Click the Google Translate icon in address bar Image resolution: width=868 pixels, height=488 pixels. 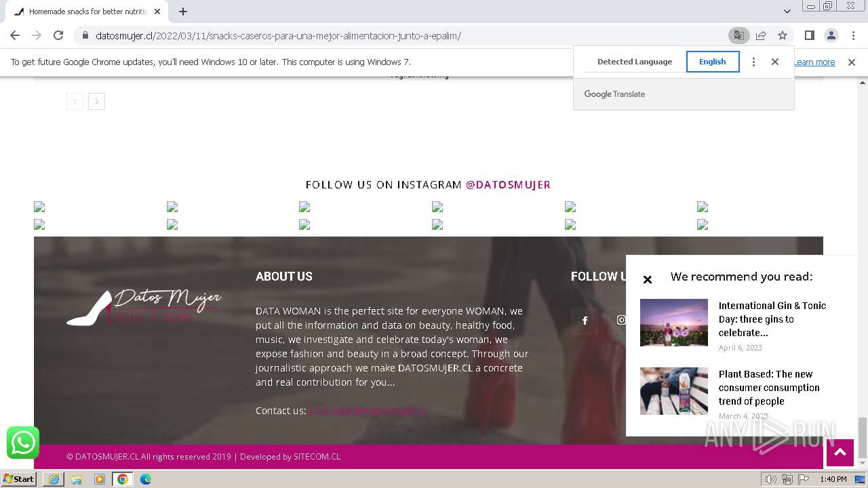[739, 35]
